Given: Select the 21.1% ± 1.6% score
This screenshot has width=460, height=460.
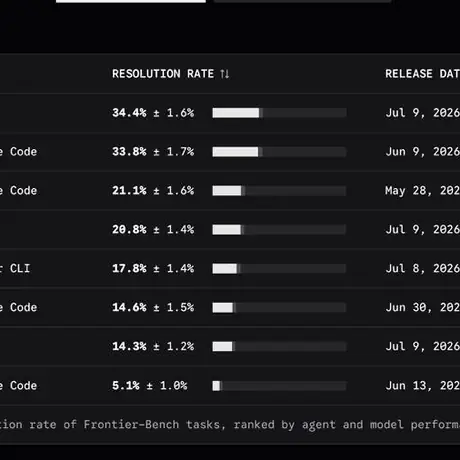Looking at the screenshot, I should click(153, 191).
